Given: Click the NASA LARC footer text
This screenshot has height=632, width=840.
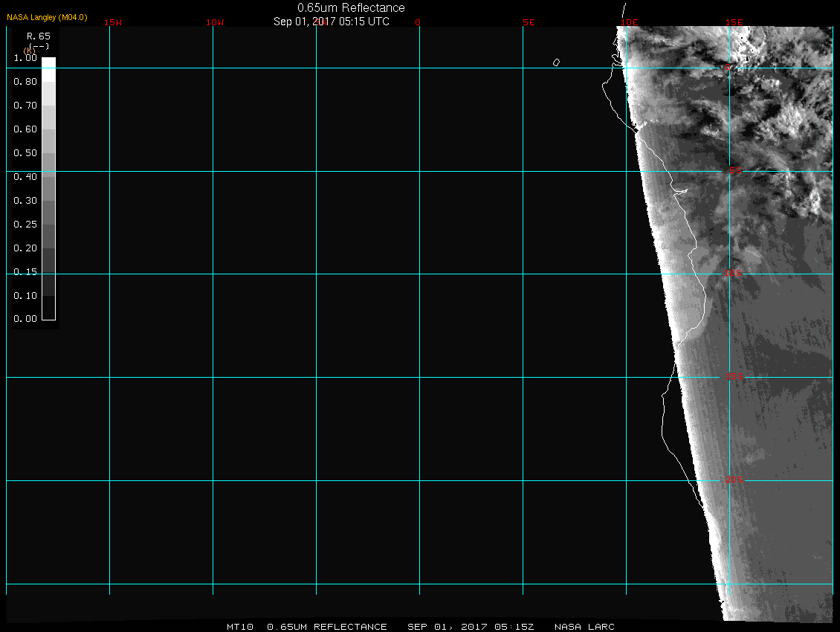Looking at the screenshot, I should [x=584, y=627].
